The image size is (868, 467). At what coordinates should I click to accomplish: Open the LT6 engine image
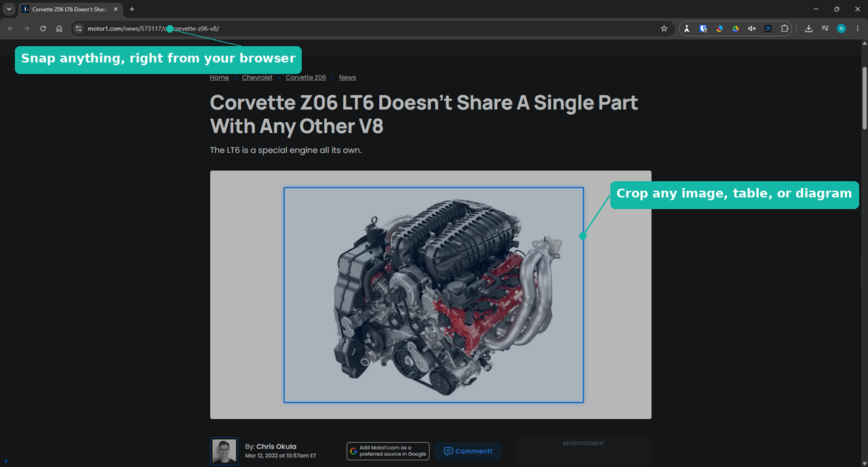click(431, 295)
